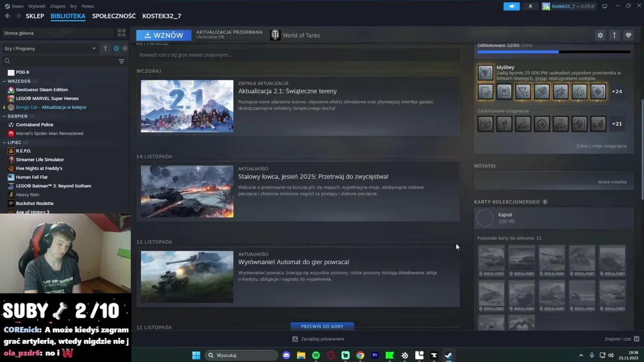Add World of Tanks to favorites heart
This screenshot has width=644, height=362.
[x=628, y=35]
